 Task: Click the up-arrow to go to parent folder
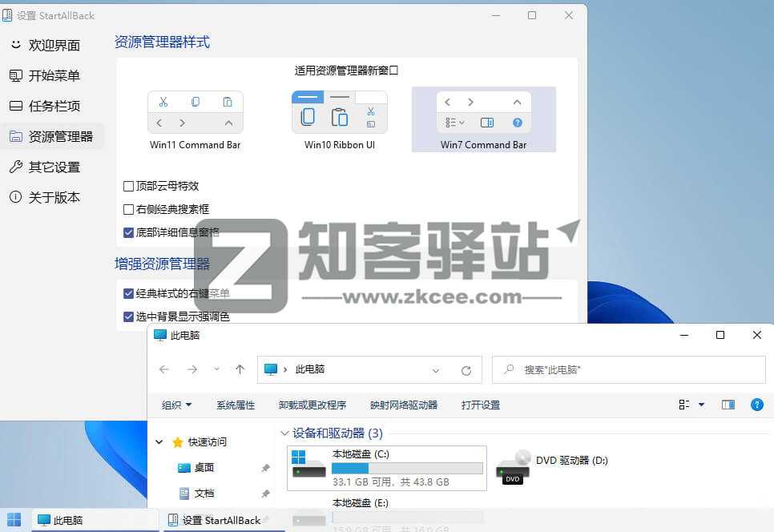[241, 369]
